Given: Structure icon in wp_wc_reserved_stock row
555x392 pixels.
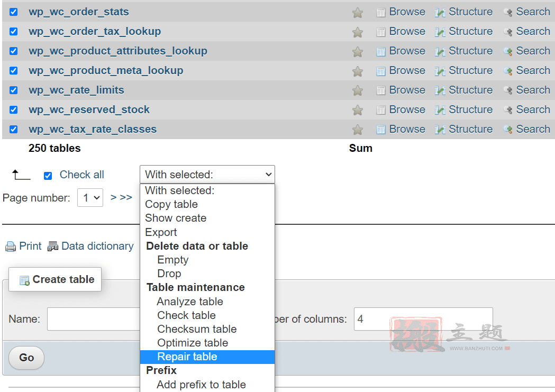Looking at the screenshot, I should pyautogui.click(x=440, y=110).
